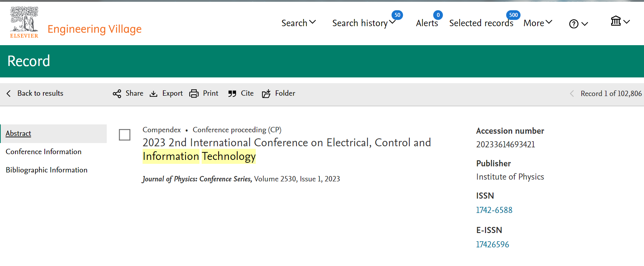This screenshot has width=644, height=266.
Task: Click the Publisher heading
Action: coord(494,163)
